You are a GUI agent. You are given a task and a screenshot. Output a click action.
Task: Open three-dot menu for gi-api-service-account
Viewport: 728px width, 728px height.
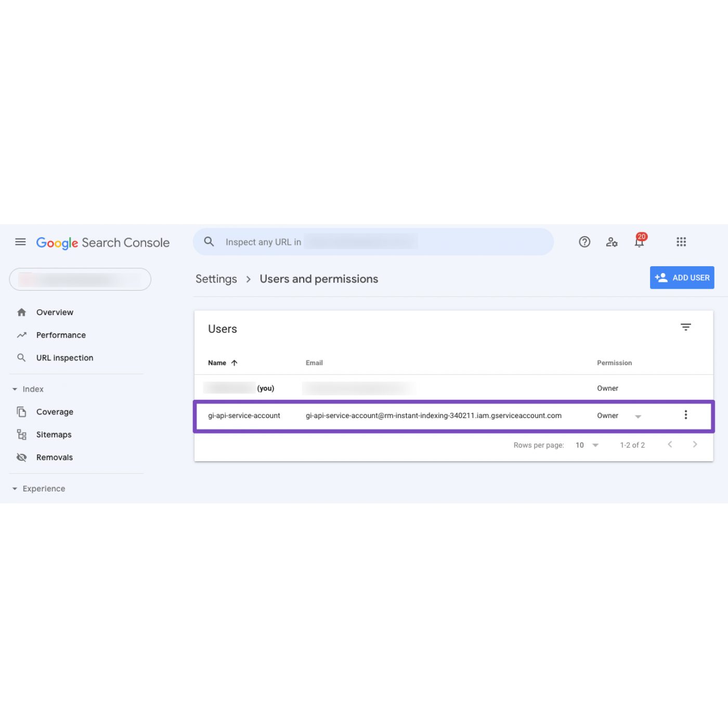(686, 415)
